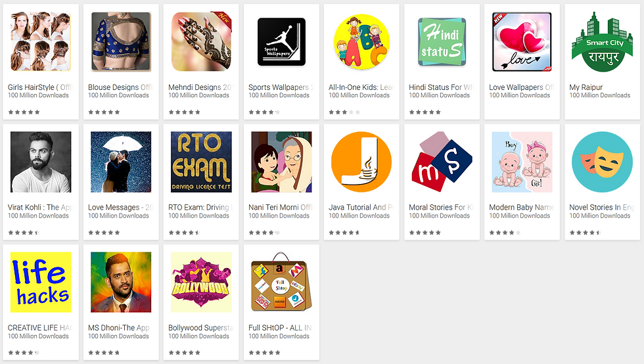This screenshot has height=364, width=644.
Task: Select the Modern Baby Names boy girl thumbnail
Action: click(x=522, y=162)
